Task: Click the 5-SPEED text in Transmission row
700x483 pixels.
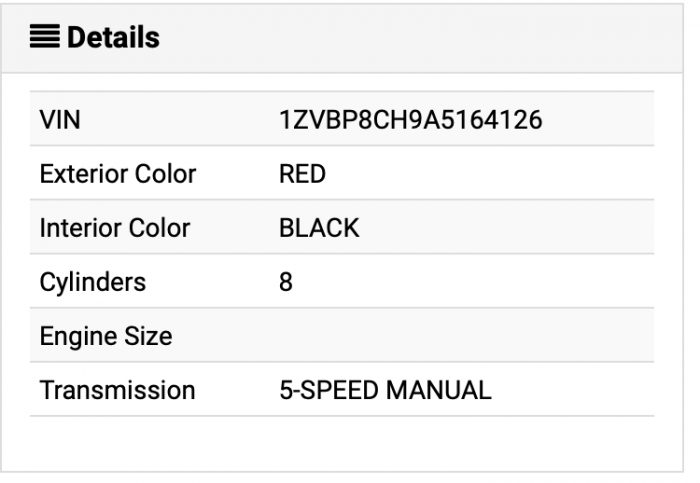Action: point(321,390)
